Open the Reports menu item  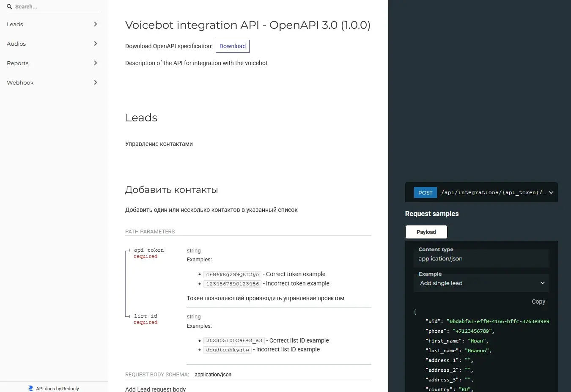[x=54, y=63]
